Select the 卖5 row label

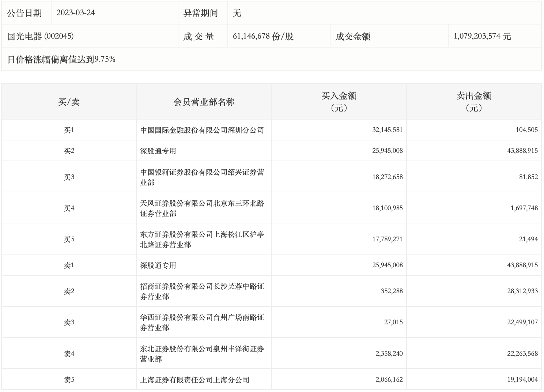click(x=69, y=380)
